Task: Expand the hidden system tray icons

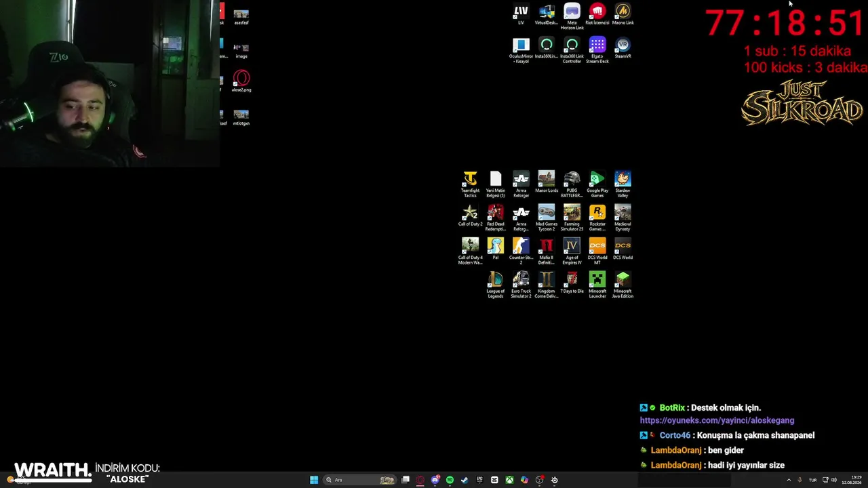Action: (x=789, y=480)
